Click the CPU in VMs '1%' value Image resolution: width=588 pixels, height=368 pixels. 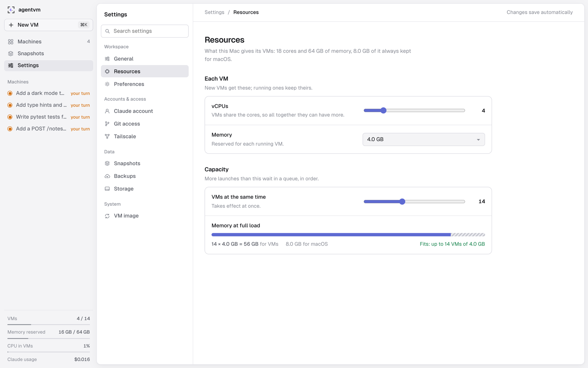point(87,346)
